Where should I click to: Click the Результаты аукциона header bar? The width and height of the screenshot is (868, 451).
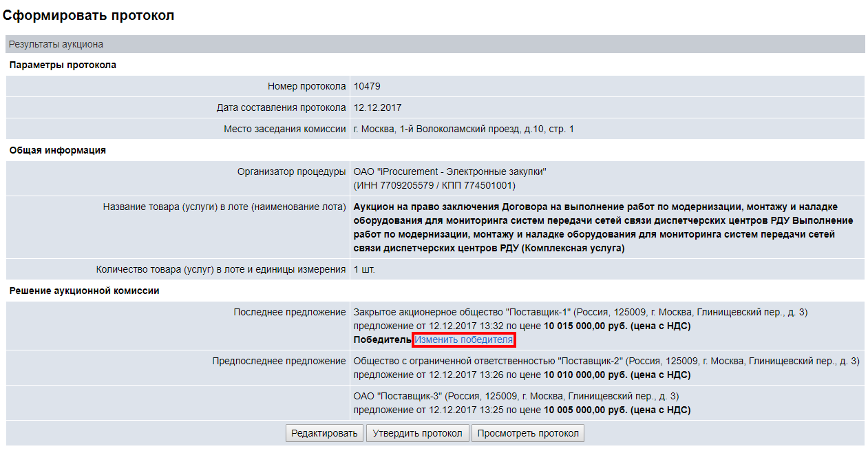click(56, 44)
